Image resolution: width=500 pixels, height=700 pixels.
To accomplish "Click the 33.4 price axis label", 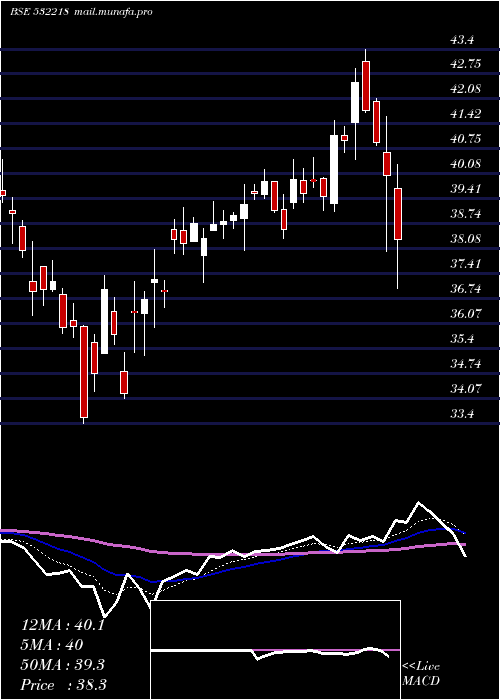I will tap(462, 414).
